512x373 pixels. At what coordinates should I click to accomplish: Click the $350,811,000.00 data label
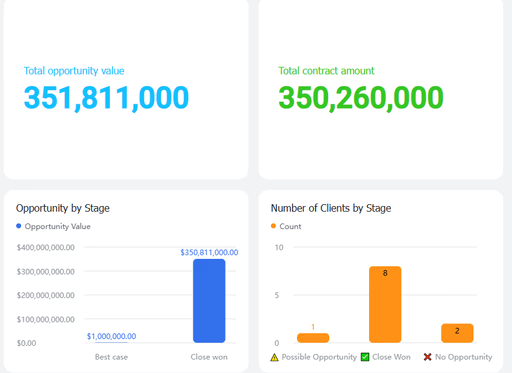209,252
